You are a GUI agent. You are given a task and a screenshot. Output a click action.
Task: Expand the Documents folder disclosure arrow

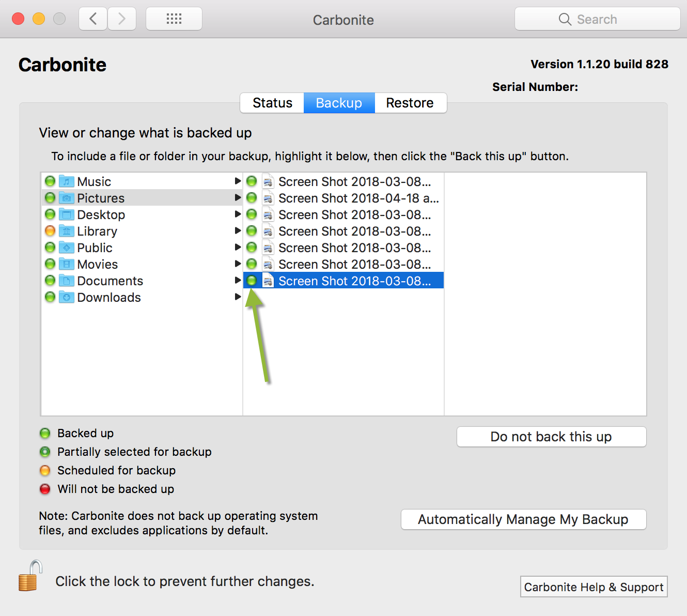pyautogui.click(x=238, y=281)
